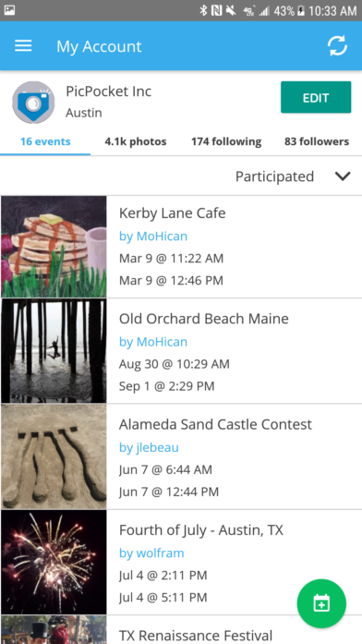This screenshot has width=362, height=644.
Task: Tap the green add event calendar button
Action: [321, 603]
